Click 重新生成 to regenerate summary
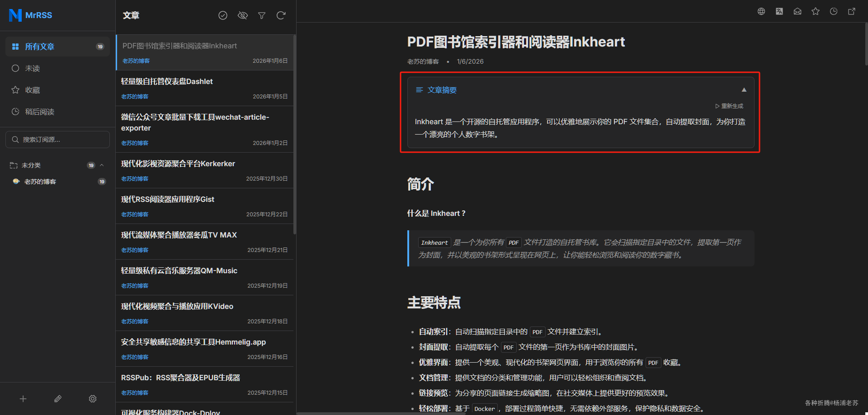This screenshot has width=868, height=415. point(729,106)
